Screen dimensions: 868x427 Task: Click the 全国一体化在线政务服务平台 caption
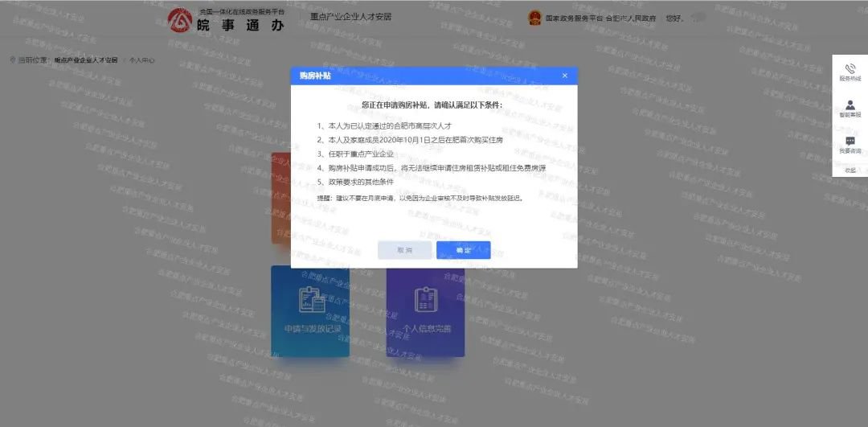point(242,11)
